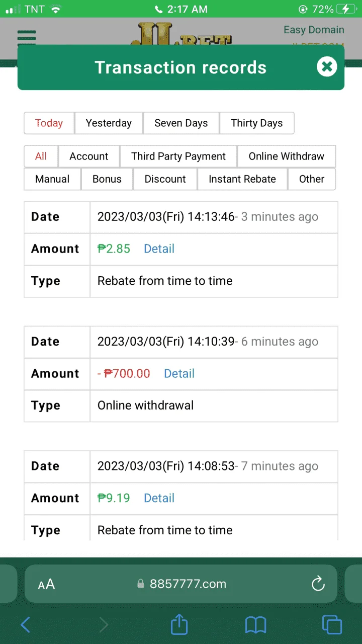Filter by Online Withdraw

pos(287,156)
